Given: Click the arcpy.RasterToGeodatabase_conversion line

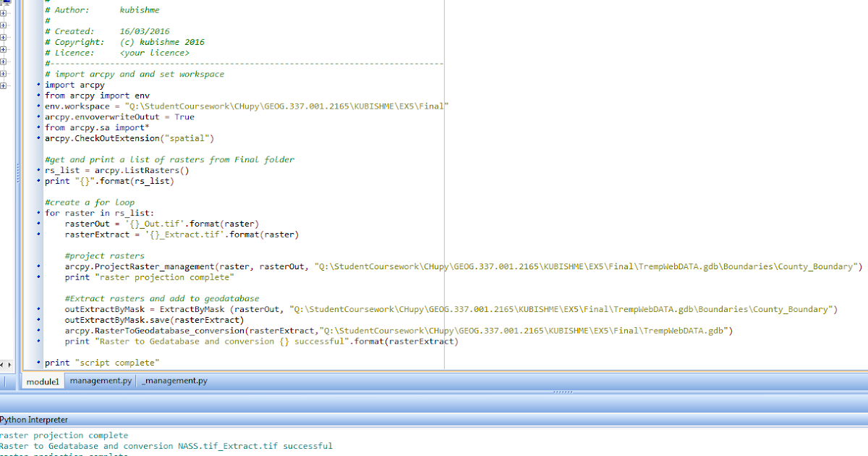Looking at the screenshot, I should pos(399,331).
